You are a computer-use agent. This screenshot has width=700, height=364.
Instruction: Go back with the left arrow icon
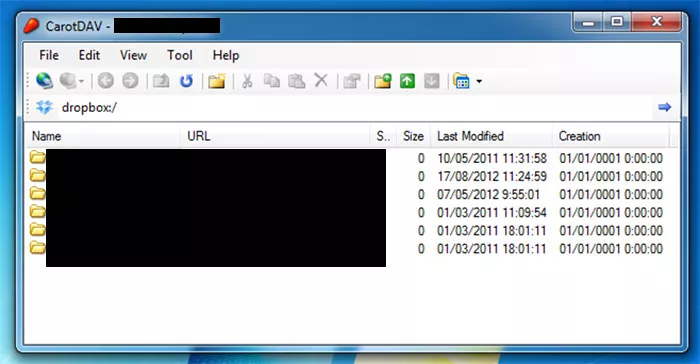106,81
